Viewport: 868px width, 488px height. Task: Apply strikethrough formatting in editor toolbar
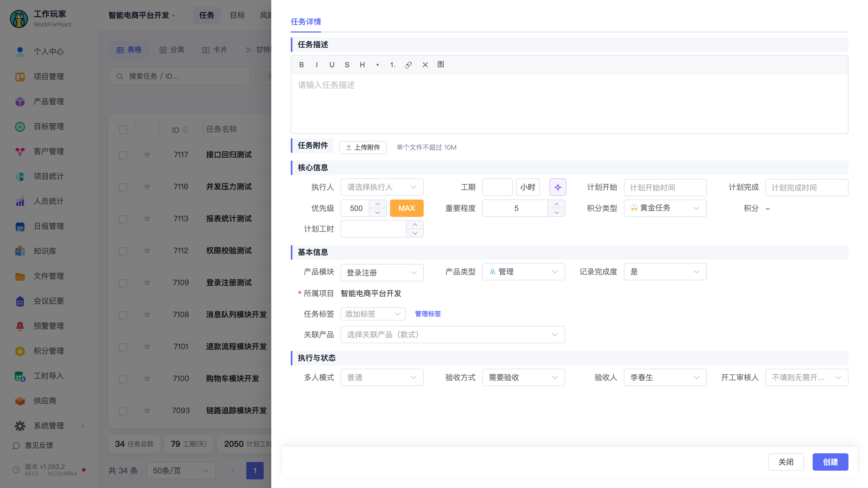click(347, 65)
